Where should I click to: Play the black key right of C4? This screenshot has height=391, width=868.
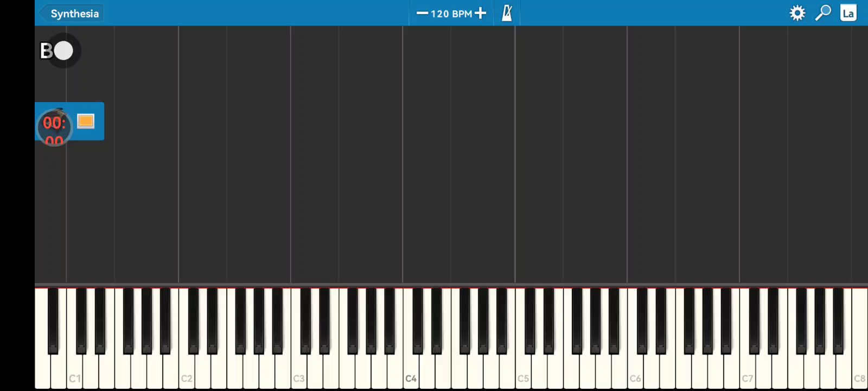(x=418, y=320)
